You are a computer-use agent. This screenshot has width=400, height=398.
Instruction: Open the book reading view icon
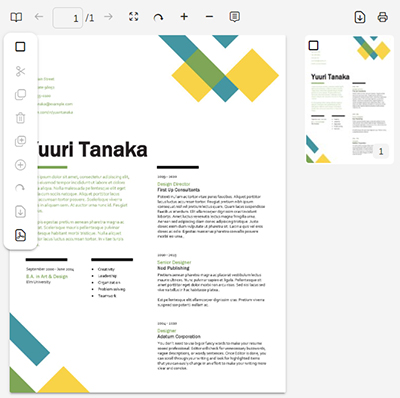pyautogui.click(x=16, y=17)
